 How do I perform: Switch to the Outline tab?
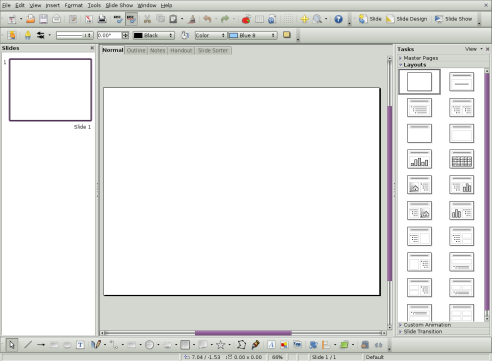point(136,50)
